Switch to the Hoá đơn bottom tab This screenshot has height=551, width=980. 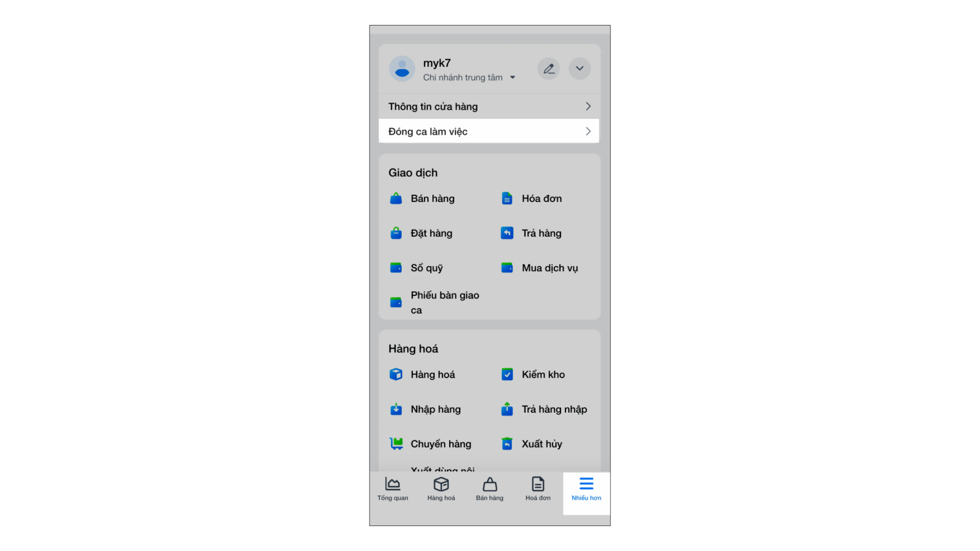coord(538,489)
